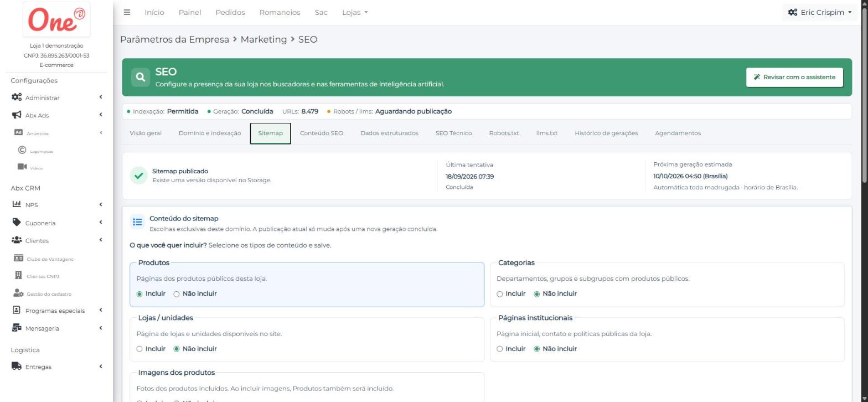Go to Pedidos in top navigation

(x=230, y=12)
